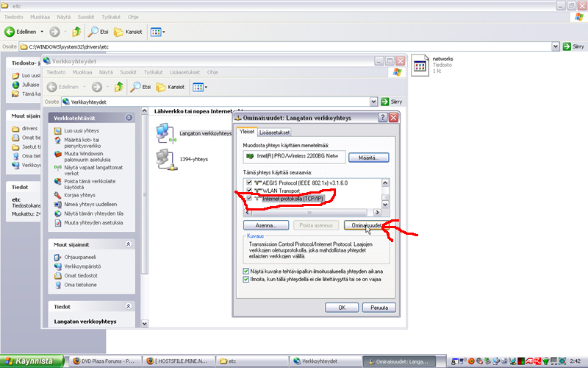Open Ohjauspaneeli from Muut sijainnit panel
The width and height of the screenshot is (588, 368).
point(80,257)
